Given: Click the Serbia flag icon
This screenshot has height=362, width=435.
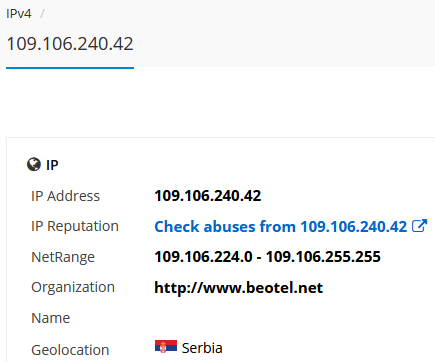Looking at the screenshot, I should tap(166, 346).
